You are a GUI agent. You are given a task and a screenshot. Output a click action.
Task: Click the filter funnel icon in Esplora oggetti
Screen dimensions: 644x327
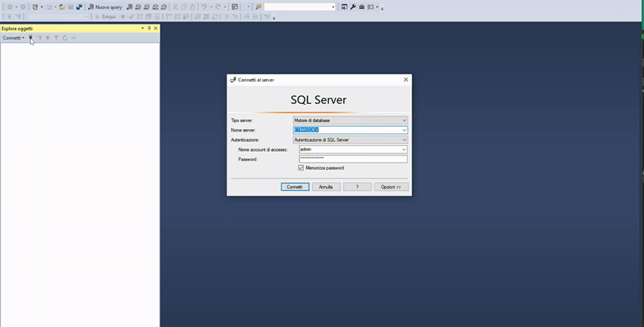pos(57,38)
